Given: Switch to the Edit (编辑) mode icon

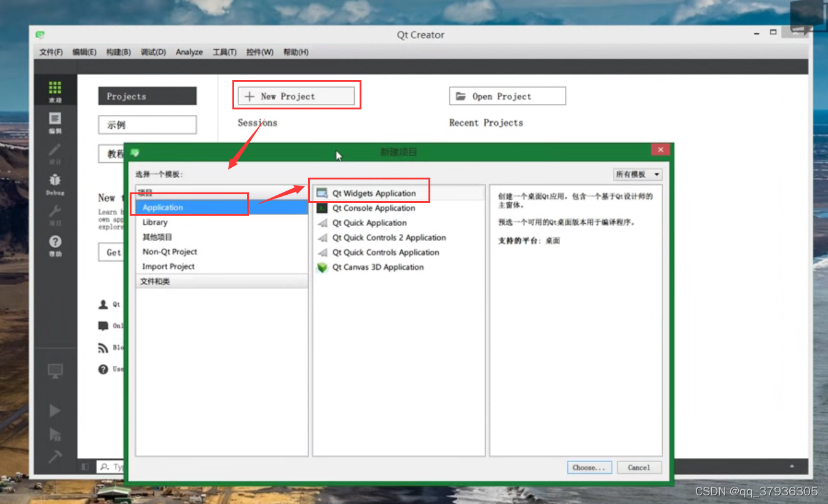Looking at the screenshot, I should [55, 123].
